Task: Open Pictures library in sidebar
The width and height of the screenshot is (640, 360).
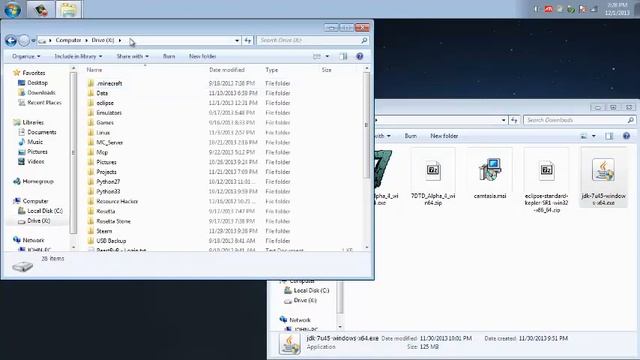Action: pos(38,152)
